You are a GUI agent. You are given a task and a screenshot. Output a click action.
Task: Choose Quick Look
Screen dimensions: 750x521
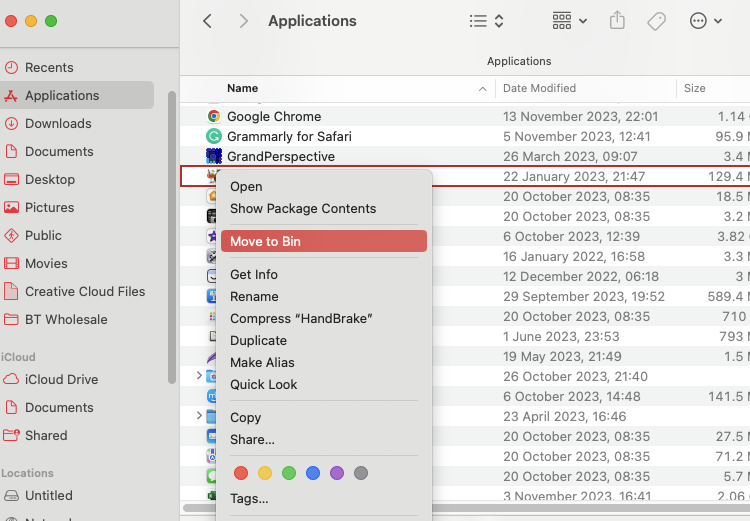324,385
